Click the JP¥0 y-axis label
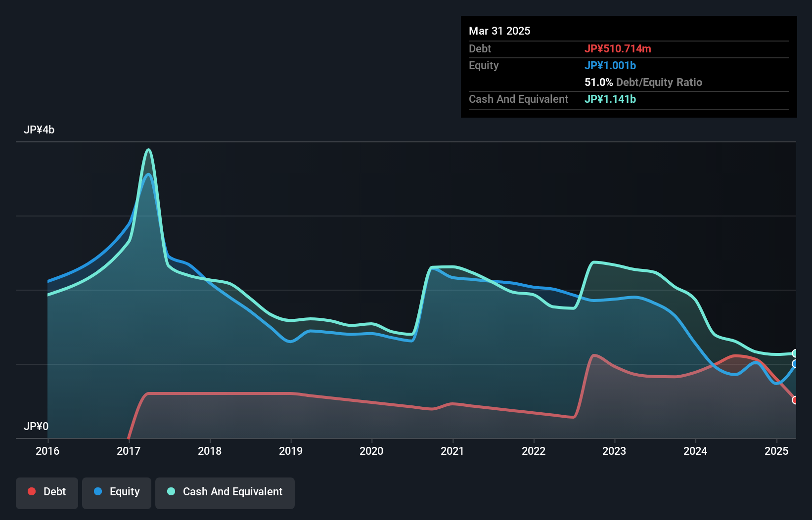The width and height of the screenshot is (812, 520). (36, 427)
